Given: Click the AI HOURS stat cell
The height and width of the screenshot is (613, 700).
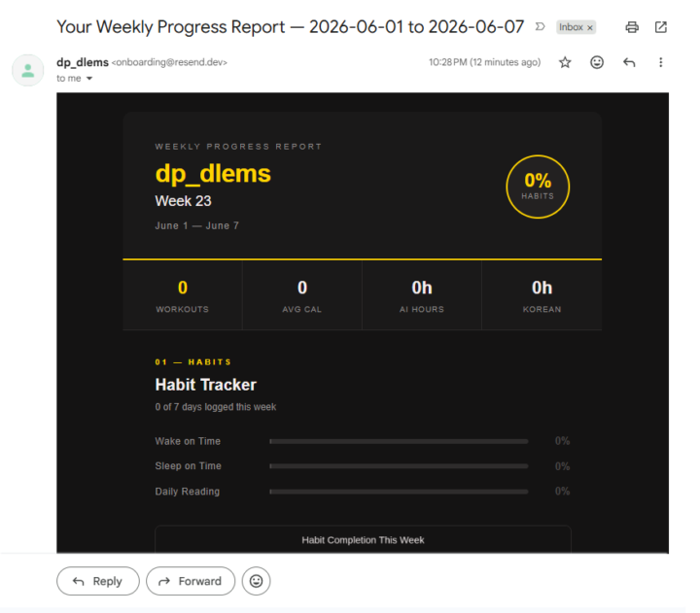Looking at the screenshot, I should (422, 295).
